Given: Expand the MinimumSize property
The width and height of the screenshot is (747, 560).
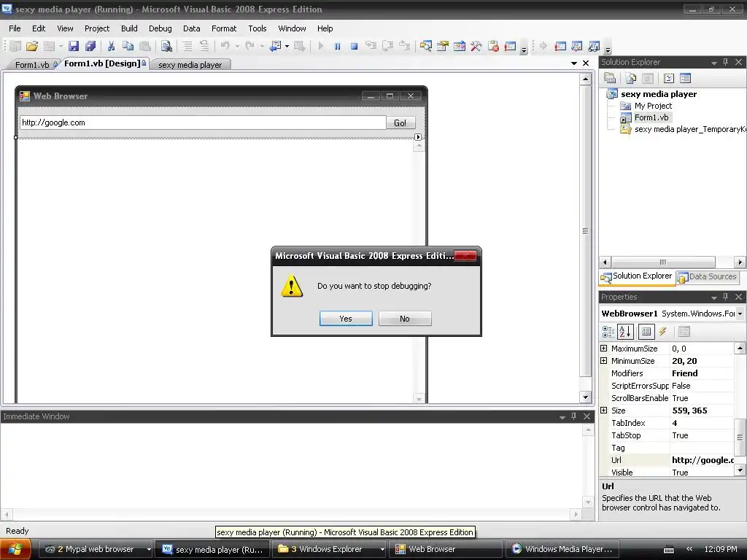Looking at the screenshot, I should 603,361.
